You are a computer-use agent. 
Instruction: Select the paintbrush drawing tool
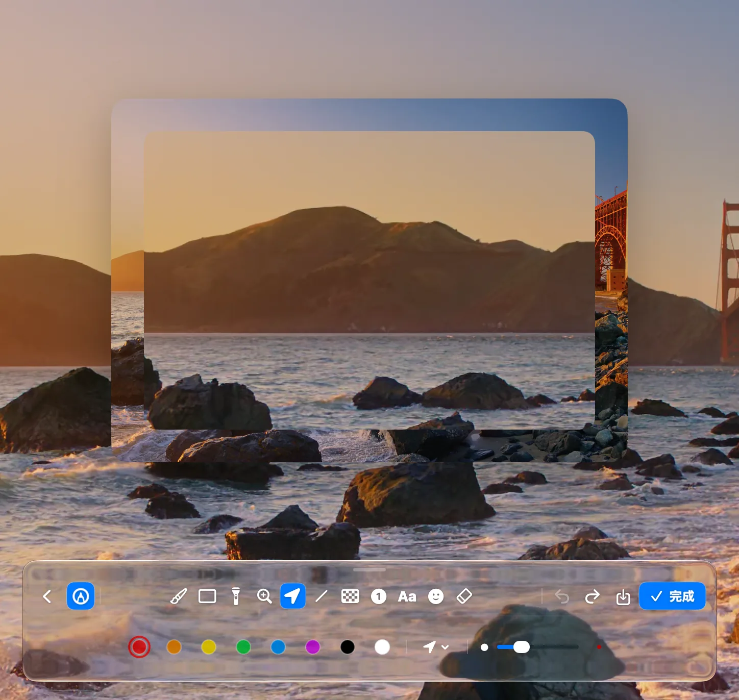(x=179, y=596)
